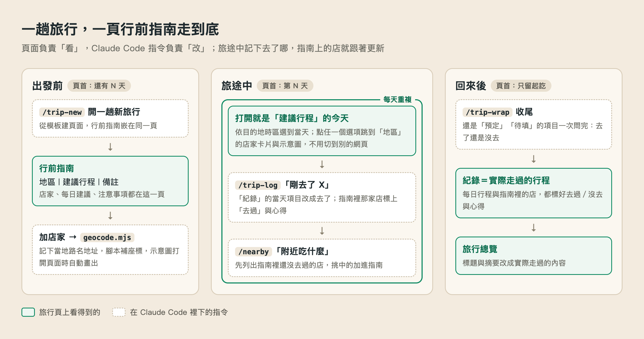
Task: Click the 出發前 column heading
Action: pos(47,86)
